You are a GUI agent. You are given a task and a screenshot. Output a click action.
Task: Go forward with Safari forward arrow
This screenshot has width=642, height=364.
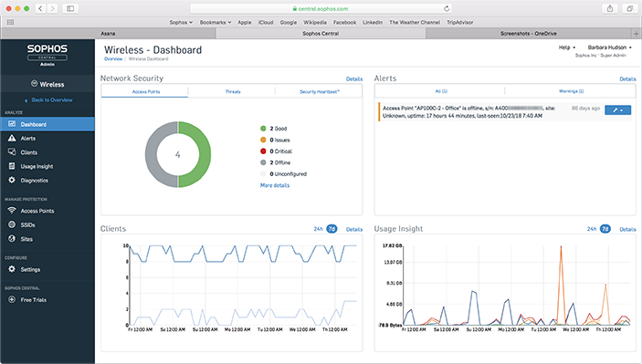[x=52, y=8]
